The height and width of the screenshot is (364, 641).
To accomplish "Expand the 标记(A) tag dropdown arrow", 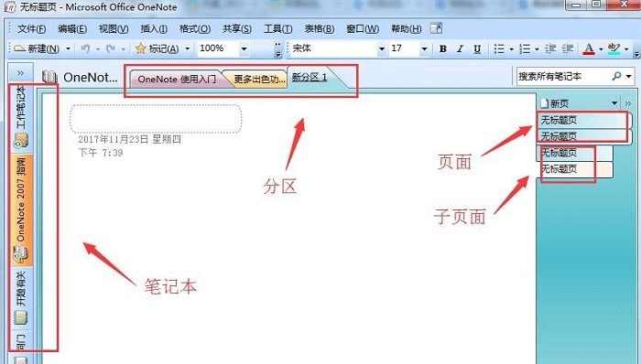I will click(x=187, y=49).
